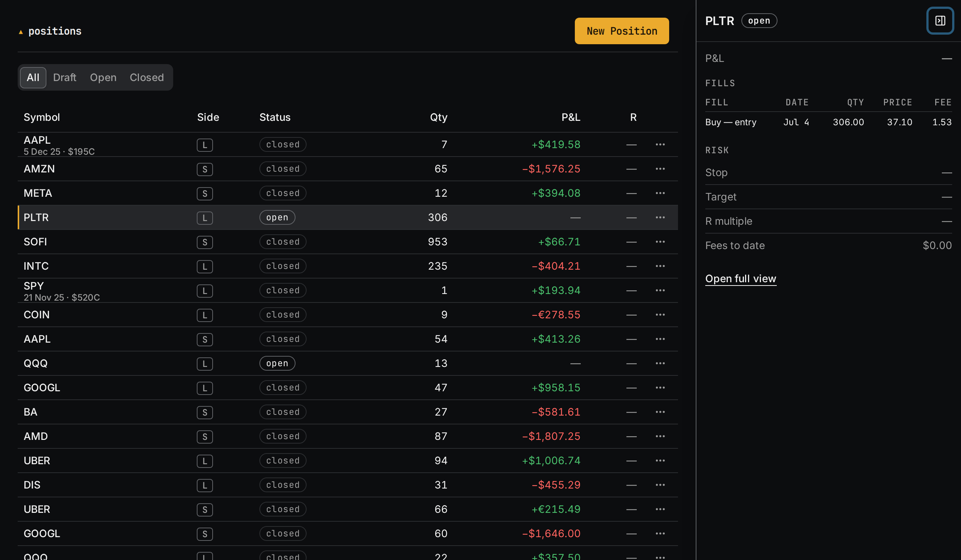Open more actions for DIS row
This screenshot has height=560, width=961.
tap(660, 485)
